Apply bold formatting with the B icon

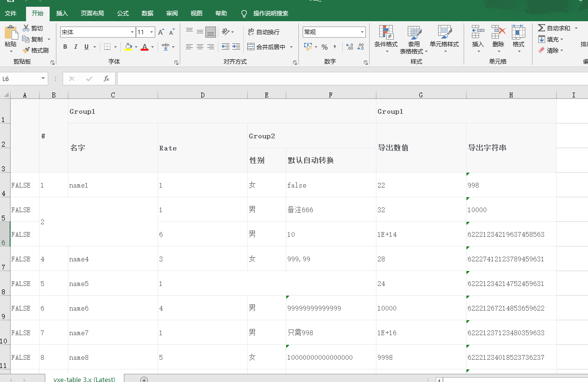coord(65,47)
